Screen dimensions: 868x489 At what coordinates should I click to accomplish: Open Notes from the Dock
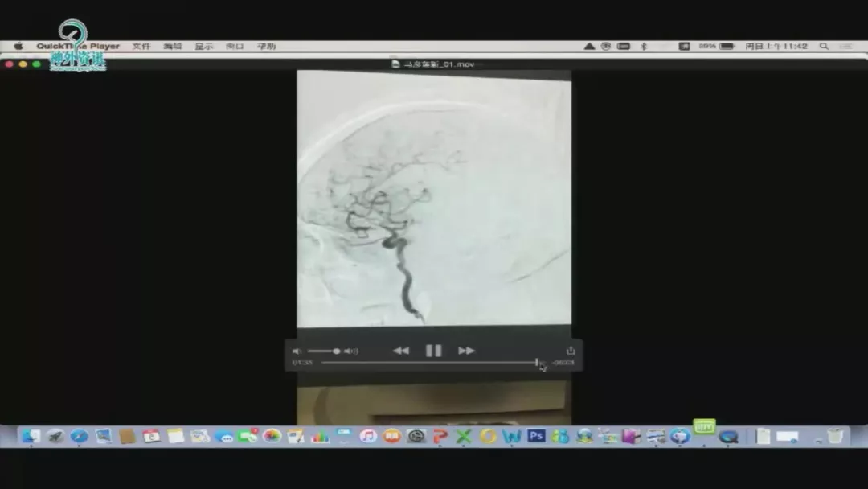click(175, 437)
